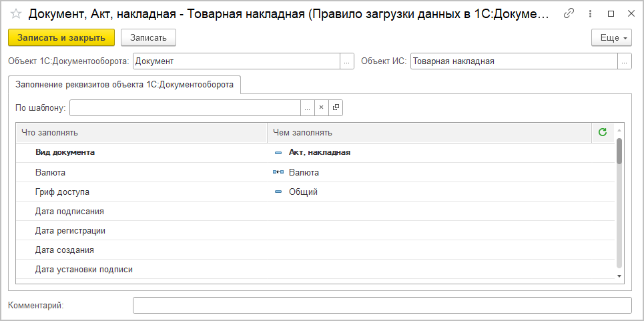The height and width of the screenshot is (321, 644).
Task: Open selection for 'Объект ИС' field
Action: pyautogui.click(x=625, y=61)
